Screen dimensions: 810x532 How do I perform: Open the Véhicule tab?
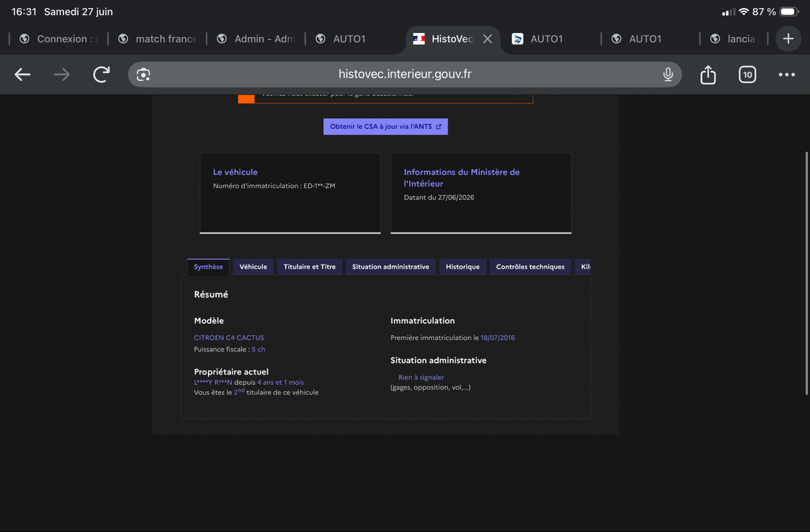pyautogui.click(x=253, y=267)
